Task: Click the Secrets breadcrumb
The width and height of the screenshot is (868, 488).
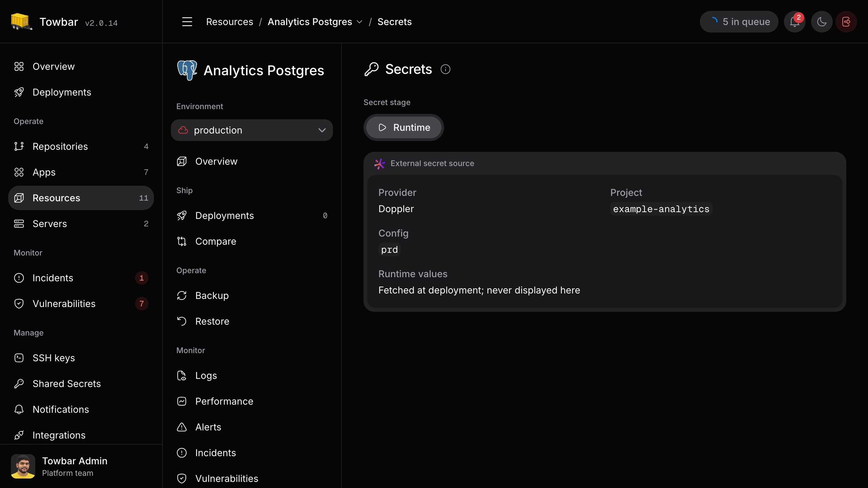Action: click(394, 22)
